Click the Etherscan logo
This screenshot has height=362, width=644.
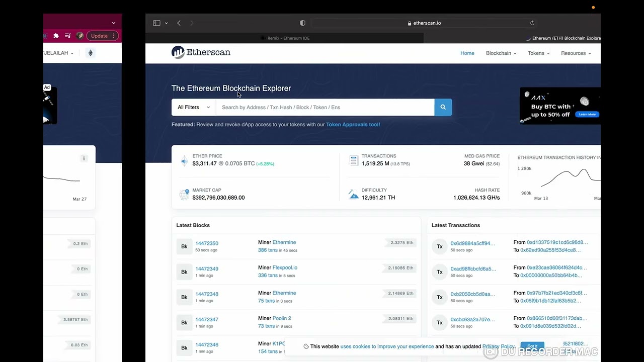click(201, 52)
